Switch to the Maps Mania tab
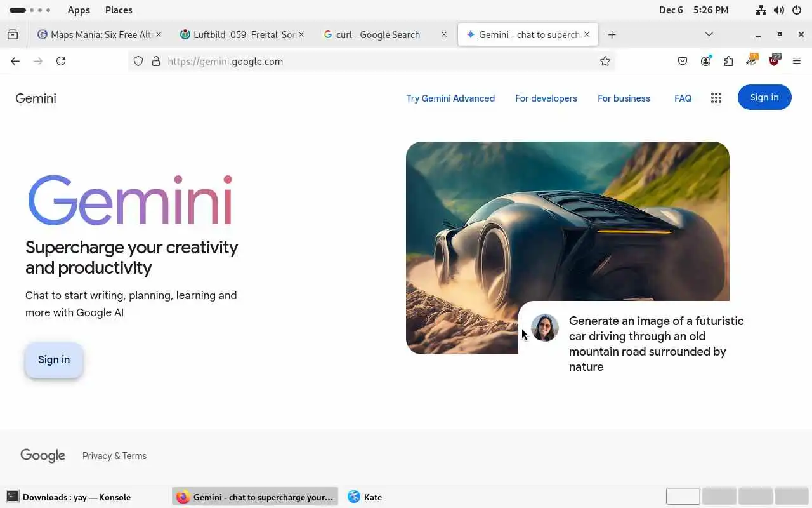This screenshot has height=508, width=812. 100,35
